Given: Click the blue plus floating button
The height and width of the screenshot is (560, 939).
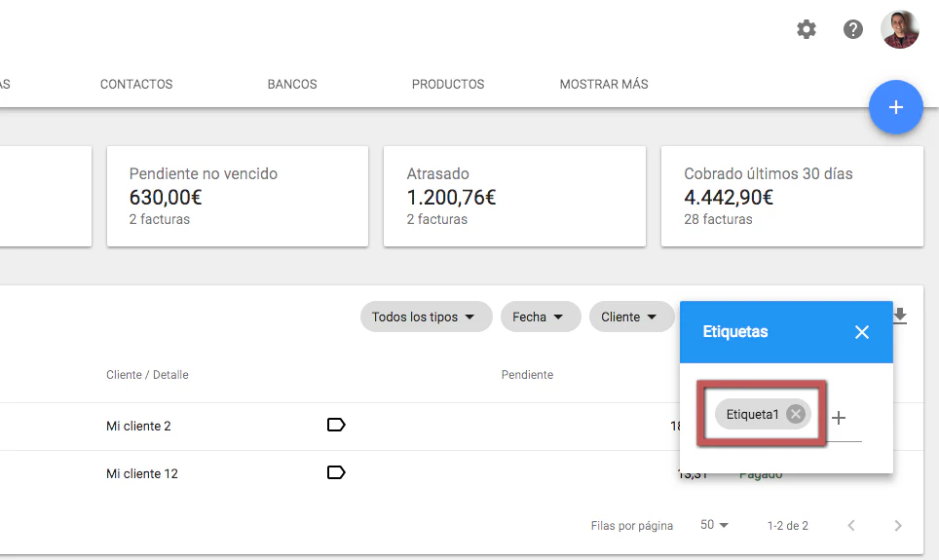Looking at the screenshot, I should point(895,107).
